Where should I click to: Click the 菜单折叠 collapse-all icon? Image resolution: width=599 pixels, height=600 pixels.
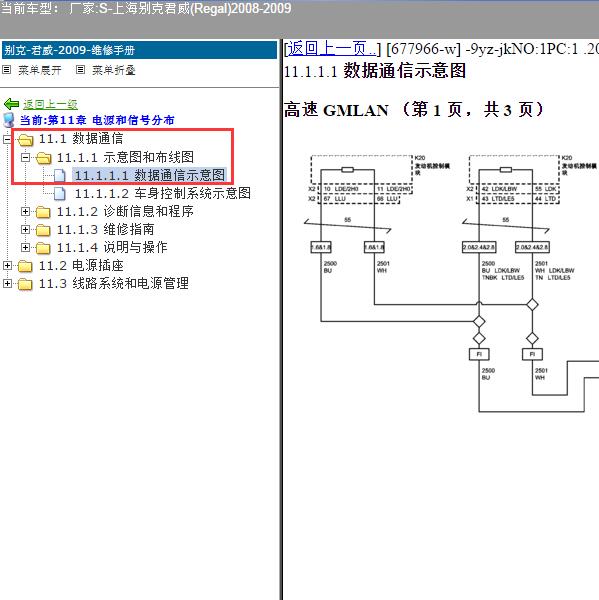(x=80, y=70)
